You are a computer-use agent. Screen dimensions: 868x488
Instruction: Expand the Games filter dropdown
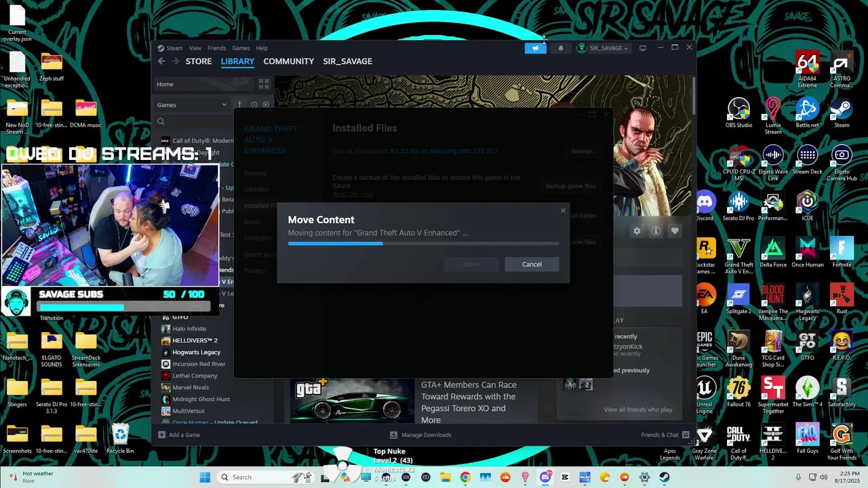click(x=192, y=105)
